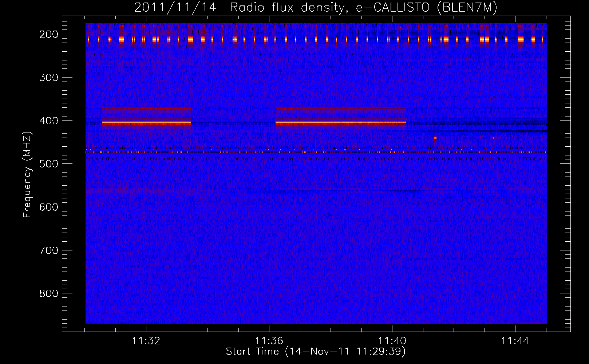Viewport: 589px width, 364px height.
Task: Click the small red burst spot near 440 MHz
Action: (435, 138)
